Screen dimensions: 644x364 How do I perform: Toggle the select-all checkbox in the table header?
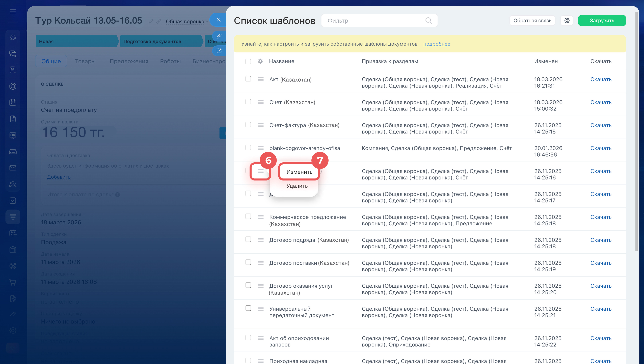248,62
